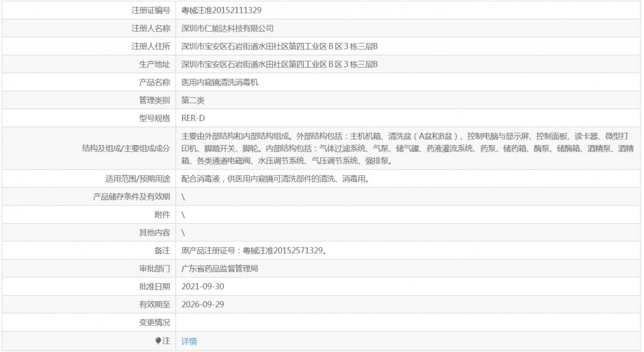
Task: Click the 产品储存条件及有效期 label
Action: 131,197
